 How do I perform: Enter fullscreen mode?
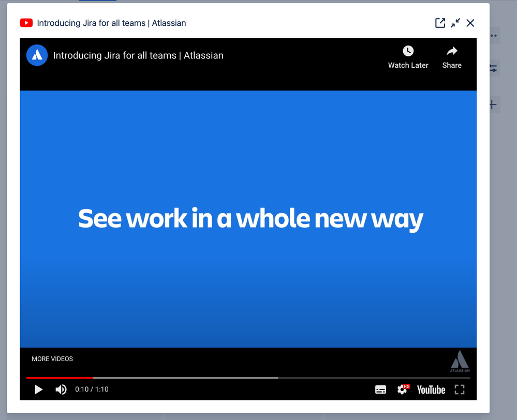coord(460,389)
